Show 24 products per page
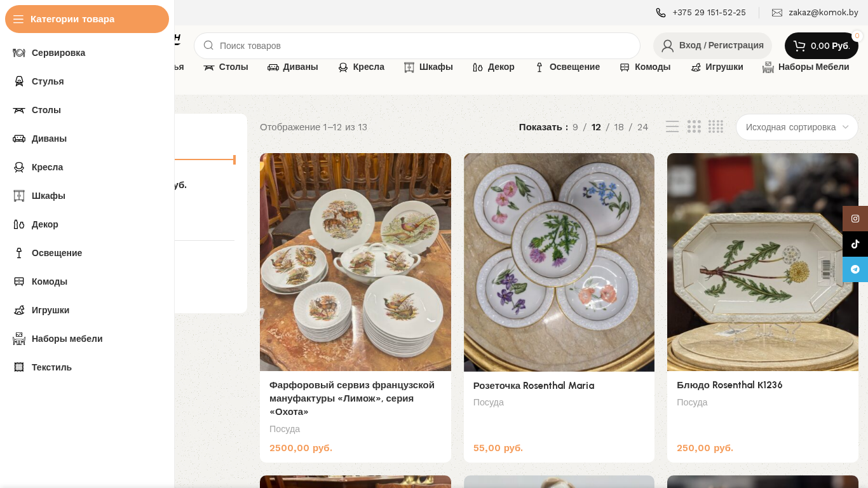The height and width of the screenshot is (488, 868). 642,127
